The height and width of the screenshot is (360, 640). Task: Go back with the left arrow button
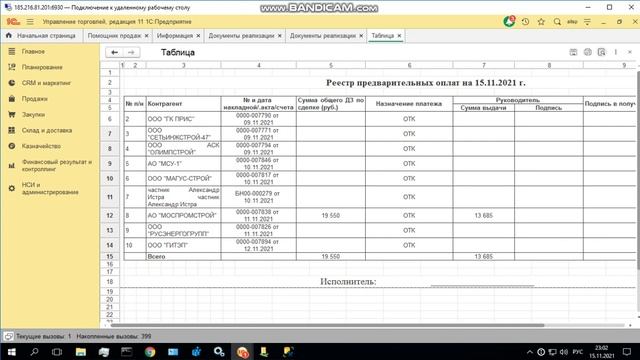tap(115, 52)
